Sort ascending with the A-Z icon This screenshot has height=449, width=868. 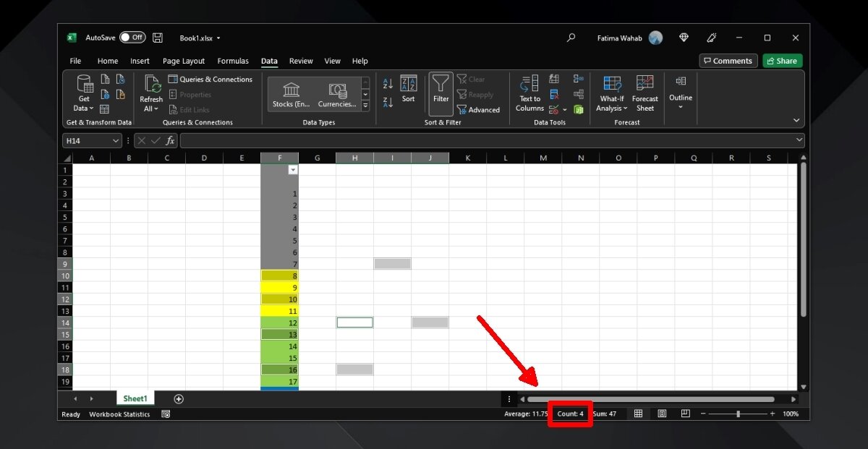[388, 84]
